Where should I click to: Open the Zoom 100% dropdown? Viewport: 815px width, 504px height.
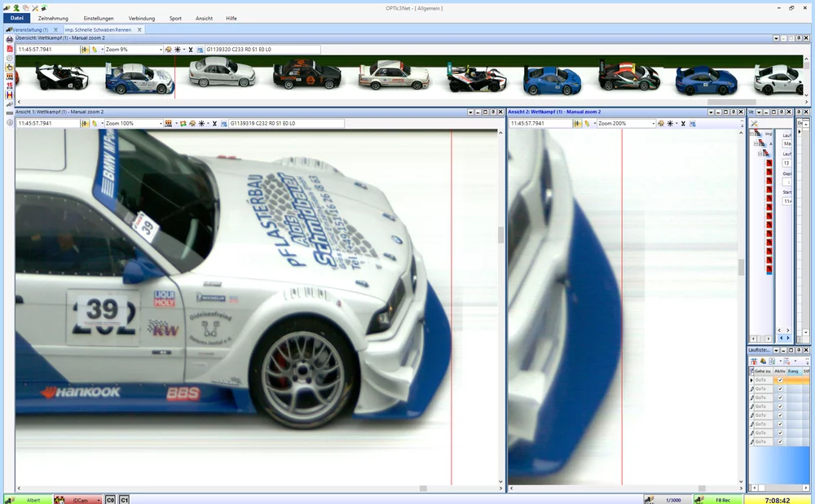point(161,124)
